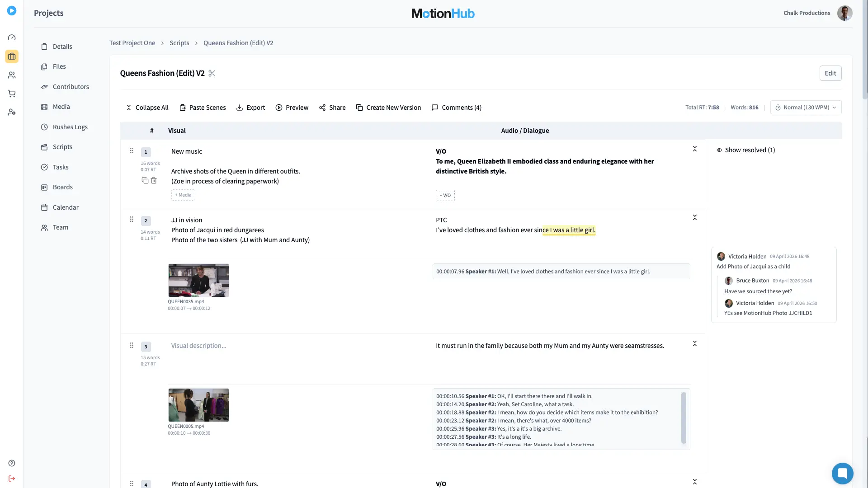The image size is (868, 488).
Task: Open the Export download icon in the toolbar
Action: (x=239, y=108)
